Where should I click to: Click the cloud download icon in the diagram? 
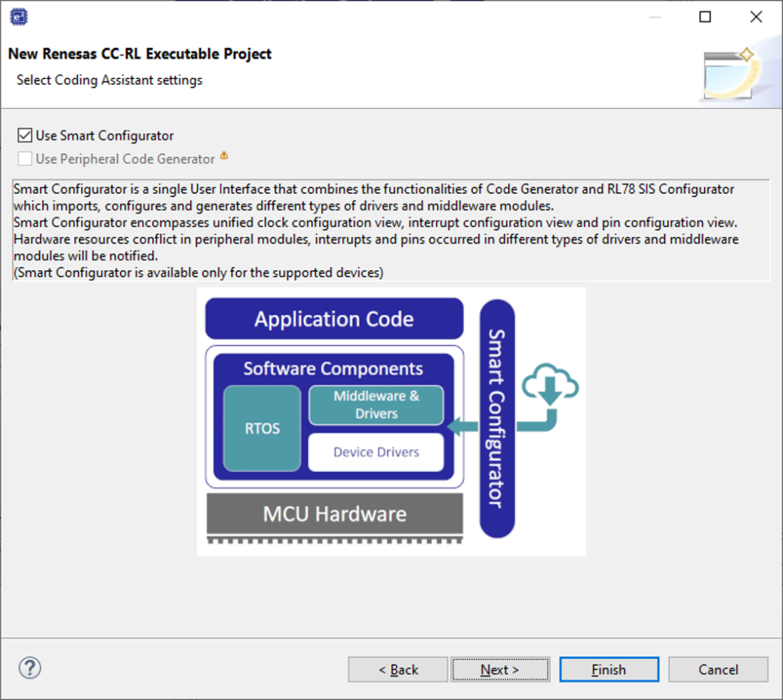tap(550, 384)
